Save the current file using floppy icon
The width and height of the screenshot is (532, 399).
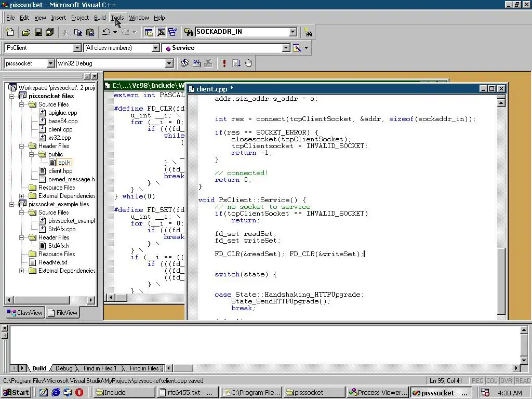[x=38, y=32]
